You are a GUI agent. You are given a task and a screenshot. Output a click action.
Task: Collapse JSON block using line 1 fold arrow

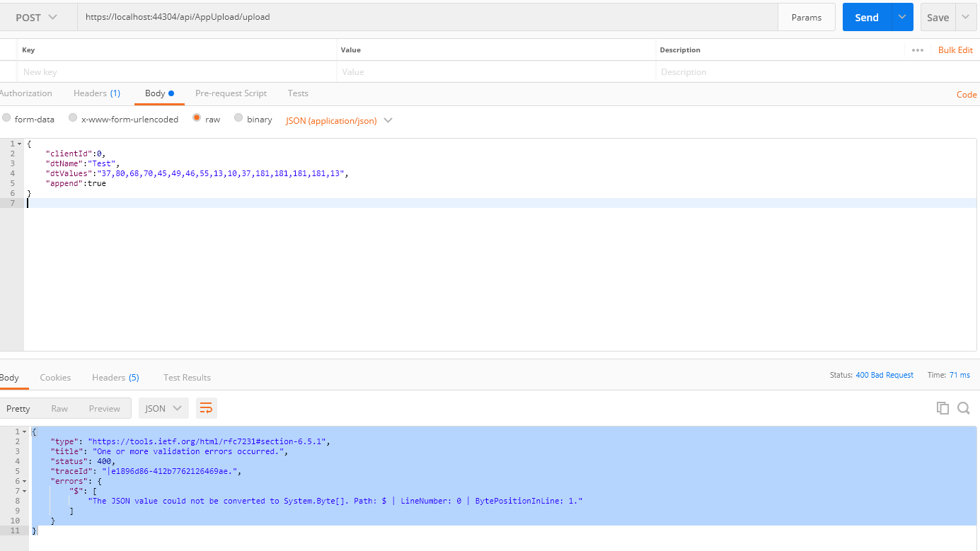(x=19, y=143)
